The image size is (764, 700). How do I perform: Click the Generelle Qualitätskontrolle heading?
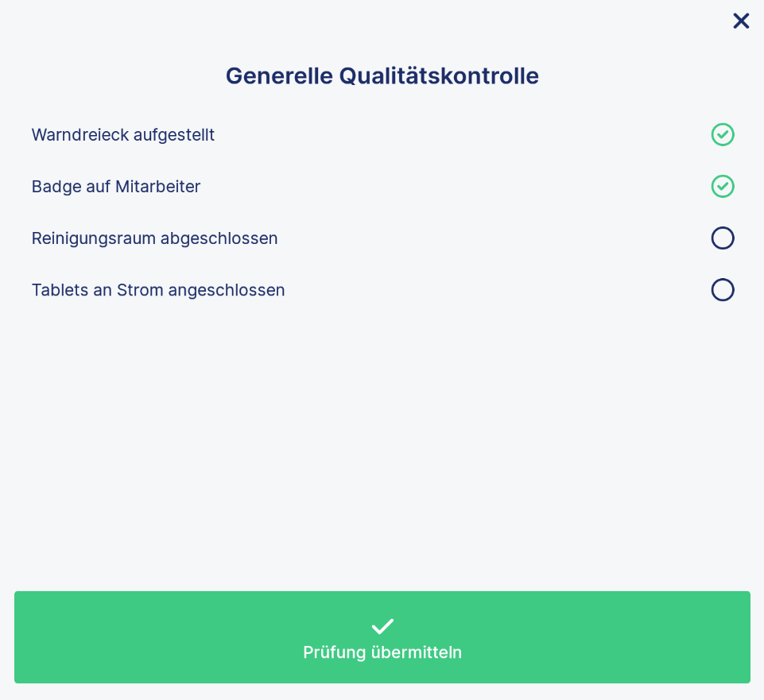(x=382, y=76)
